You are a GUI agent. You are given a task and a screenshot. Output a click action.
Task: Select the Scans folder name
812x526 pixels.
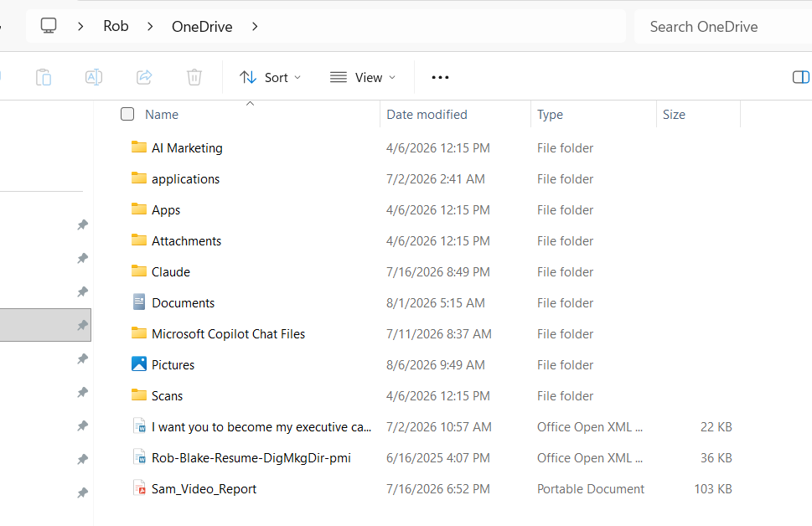pyautogui.click(x=167, y=396)
